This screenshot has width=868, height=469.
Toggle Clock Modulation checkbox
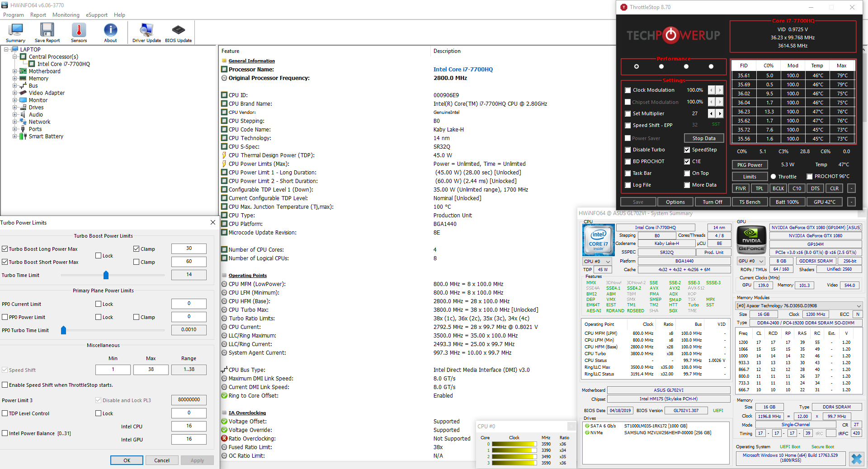627,90
